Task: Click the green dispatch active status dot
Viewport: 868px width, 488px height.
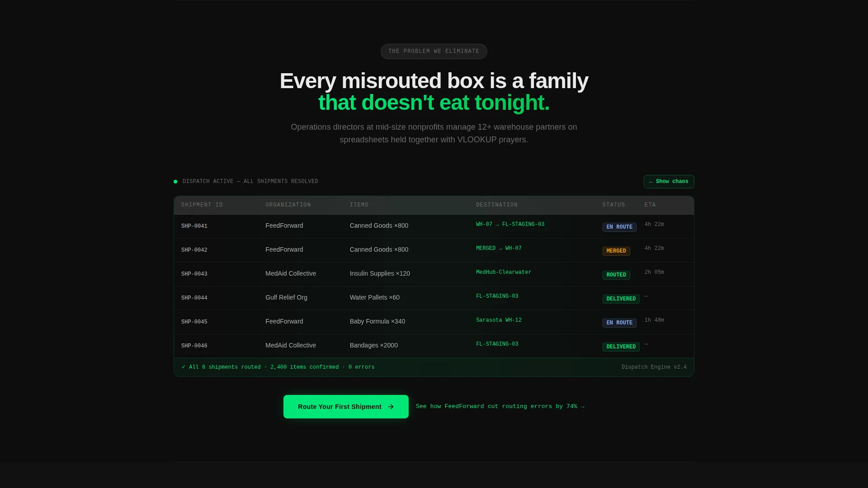Action: tap(175, 182)
